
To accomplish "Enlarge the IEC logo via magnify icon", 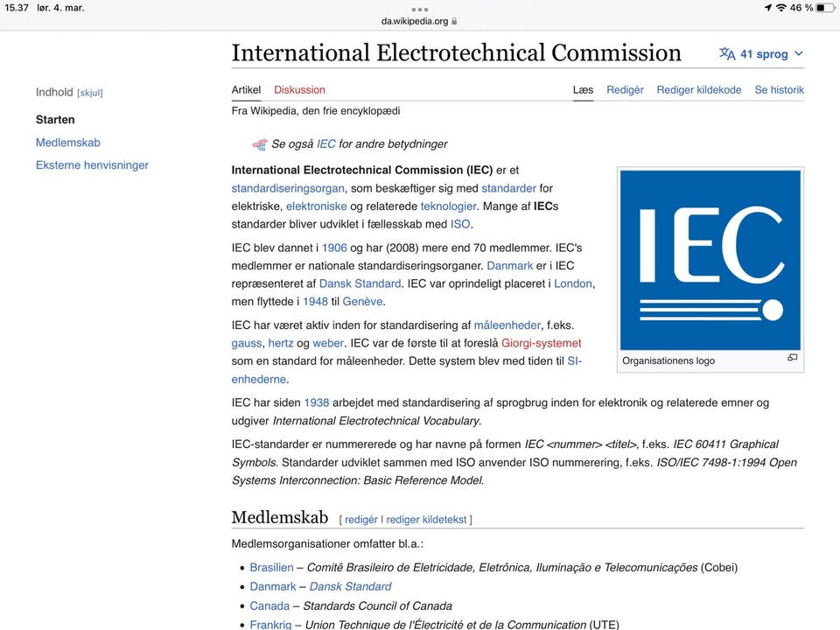I will pyautogui.click(x=793, y=358).
